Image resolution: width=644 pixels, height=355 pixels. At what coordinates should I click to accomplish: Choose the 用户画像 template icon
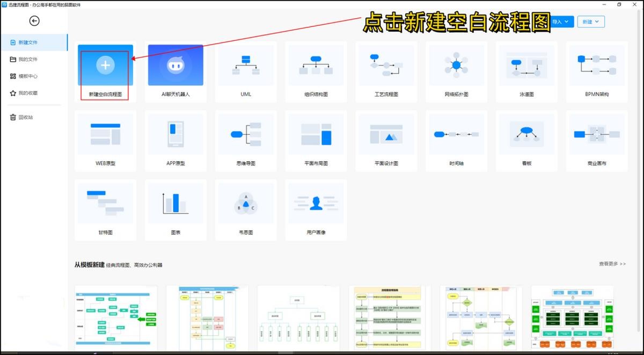click(x=316, y=203)
